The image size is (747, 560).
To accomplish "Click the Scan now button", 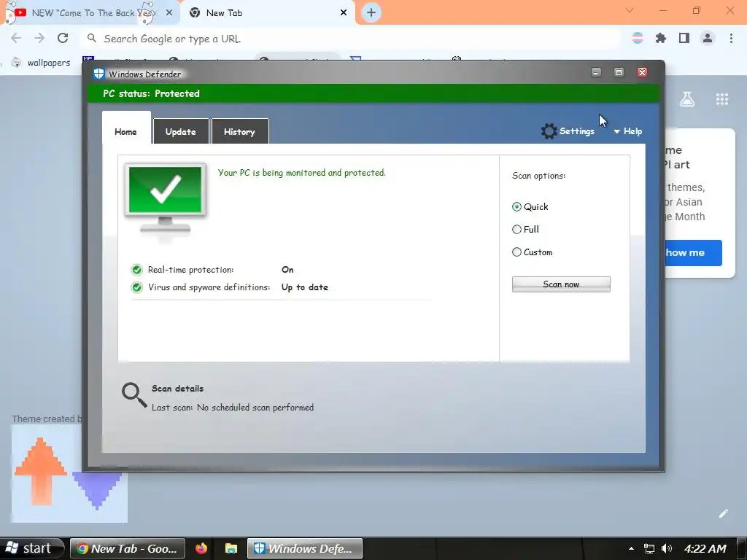I will pyautogui.click(x=561, y=284).
